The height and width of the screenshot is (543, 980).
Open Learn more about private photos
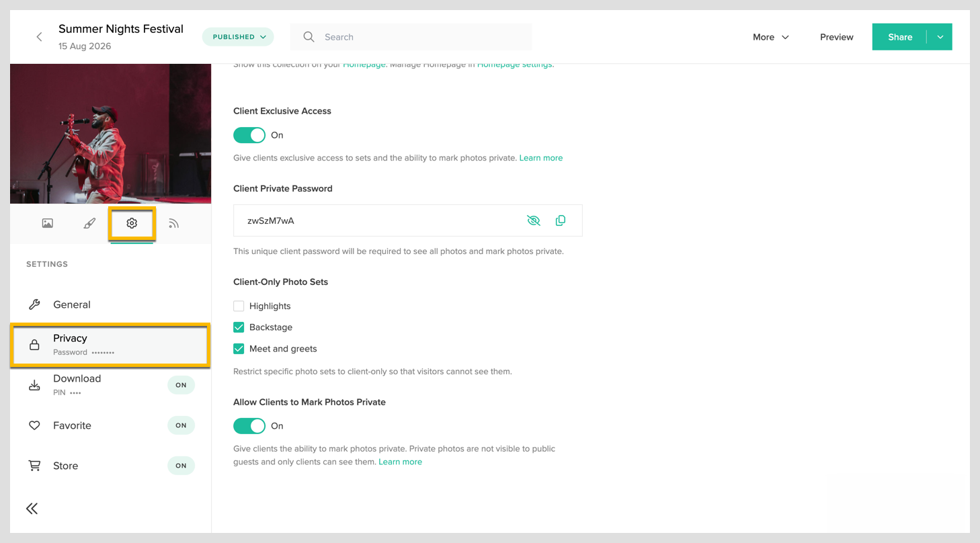[401, 462]
